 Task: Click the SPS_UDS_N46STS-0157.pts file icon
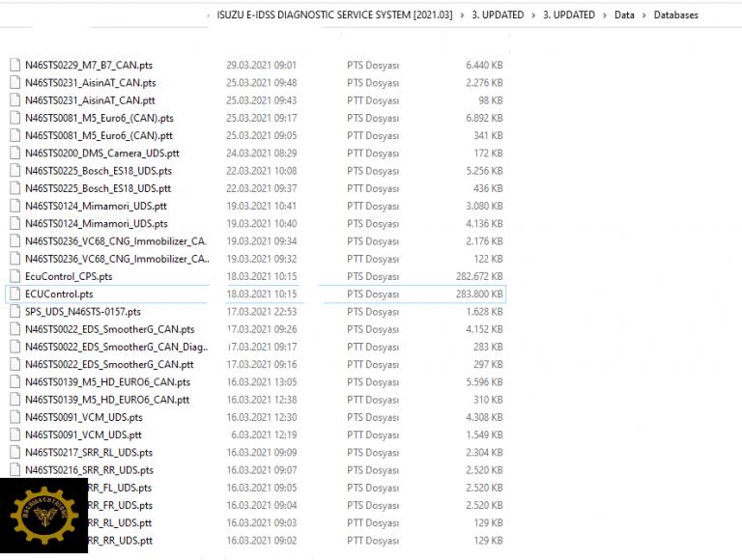tap(15, 312)
